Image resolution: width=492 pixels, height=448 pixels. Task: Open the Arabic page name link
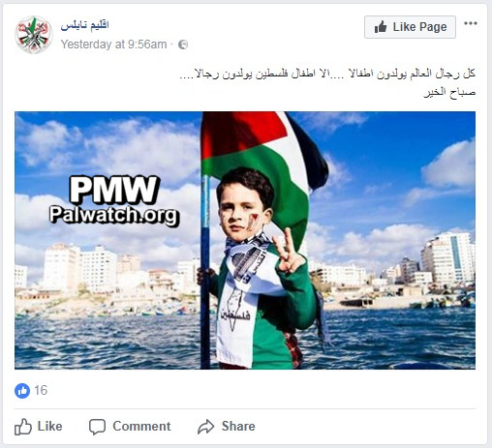84,25
